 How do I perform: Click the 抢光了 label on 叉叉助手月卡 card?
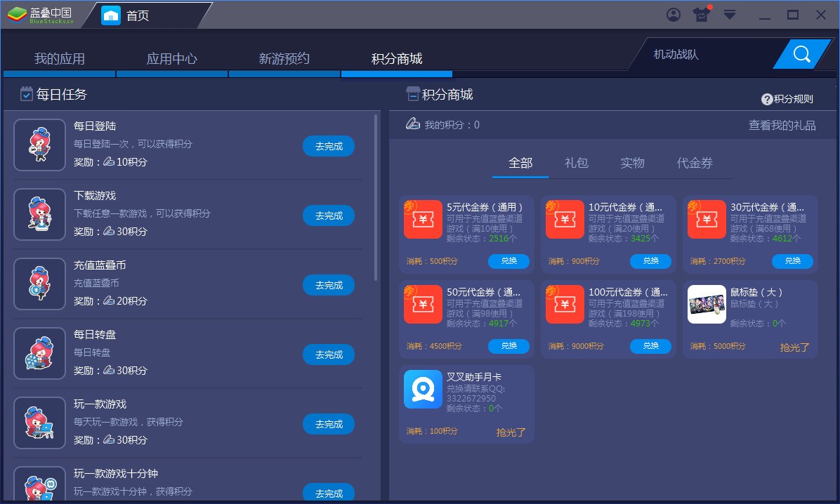(x=511, y=432)
